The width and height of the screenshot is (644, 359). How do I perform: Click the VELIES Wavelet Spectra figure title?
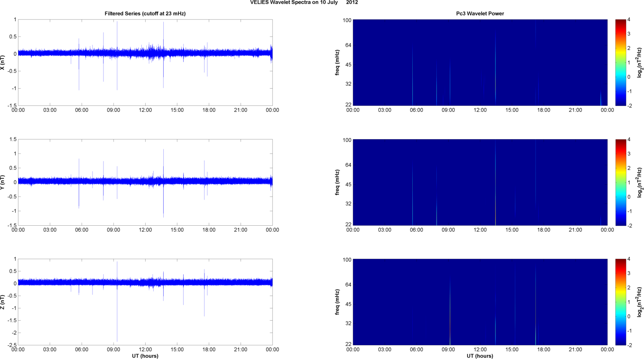304,3
